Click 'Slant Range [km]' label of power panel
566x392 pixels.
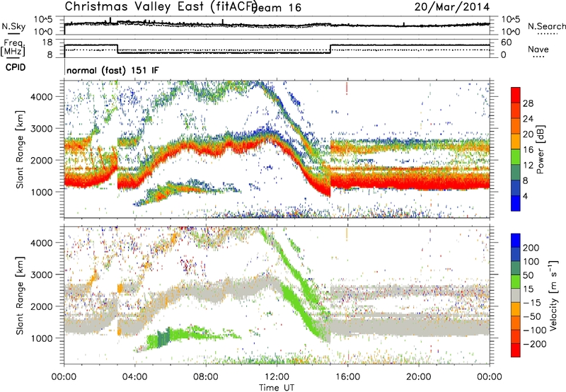point(20,149)
